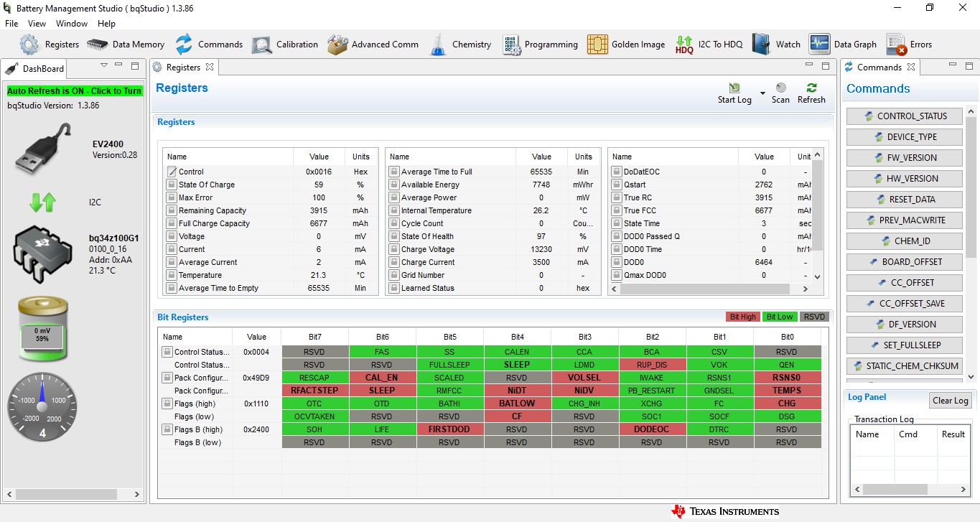Image resolution: width=980 pixels, height=522 pixels.
Task: Click lock icon beside Flags B (high)
Action: coord(167,429)
